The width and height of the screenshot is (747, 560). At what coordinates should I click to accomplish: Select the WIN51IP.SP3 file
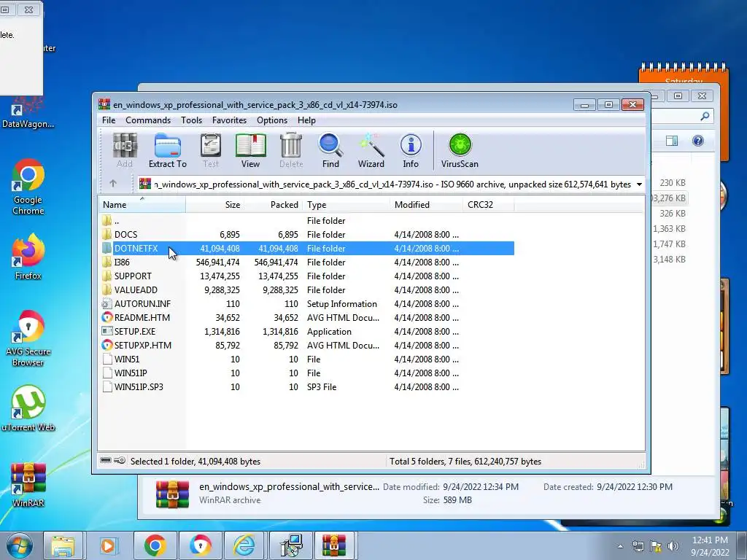click(x=306, y=386)
